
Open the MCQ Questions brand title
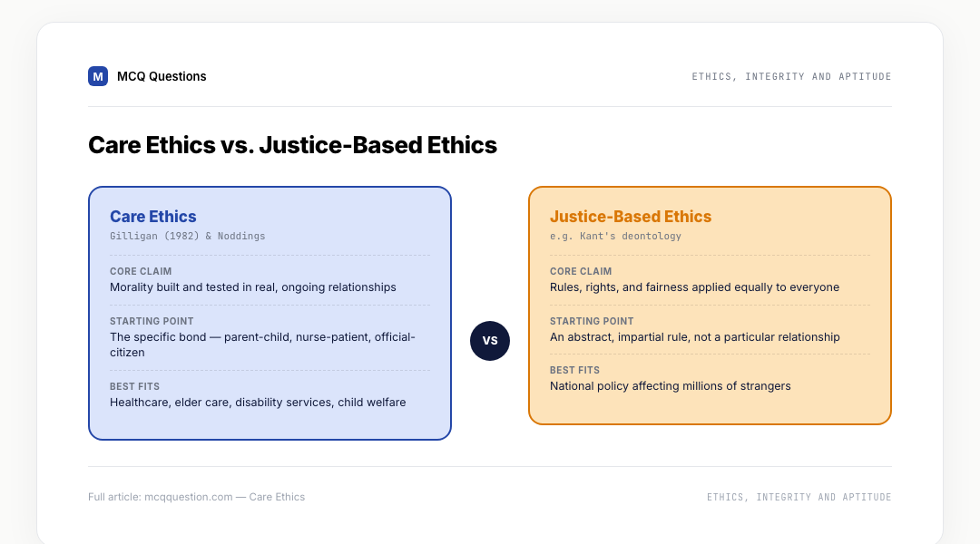point(162,76)
